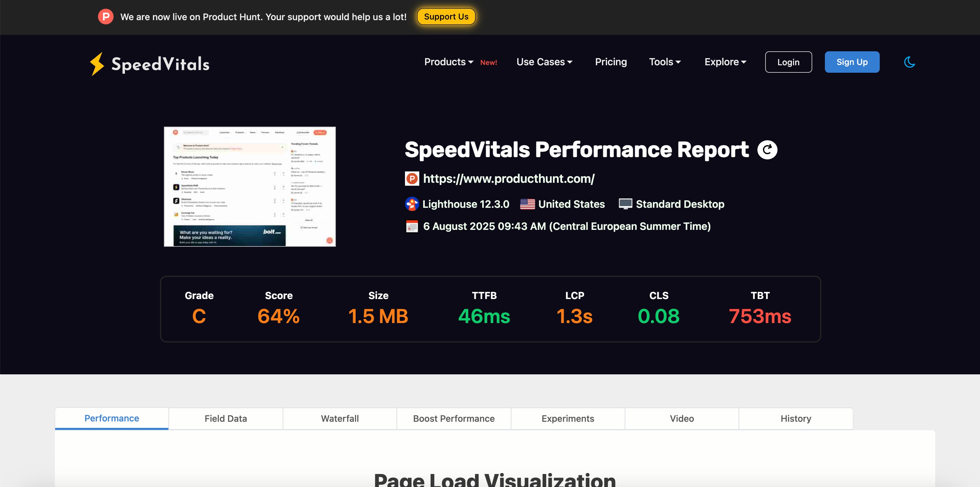Open the producthunt.com URL link
The image size is (980, 487).
pos(508,179)
